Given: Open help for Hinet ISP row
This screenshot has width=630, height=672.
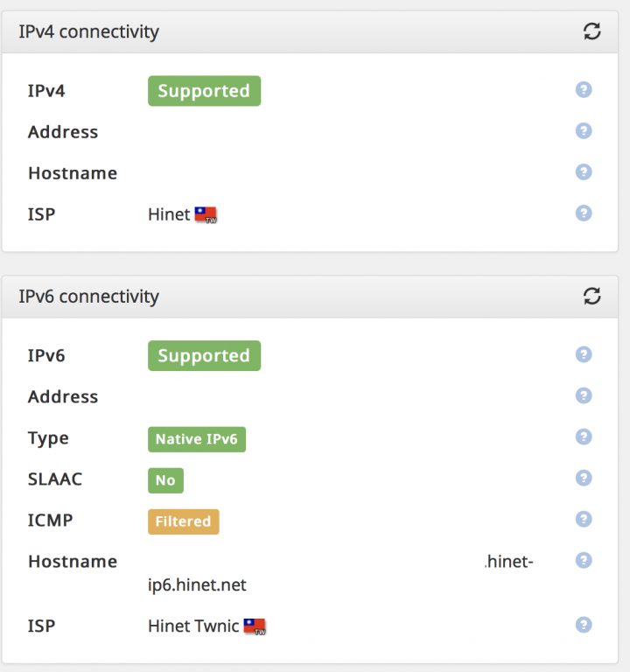Looking at the screenshot, I should (x=584, y=213).
